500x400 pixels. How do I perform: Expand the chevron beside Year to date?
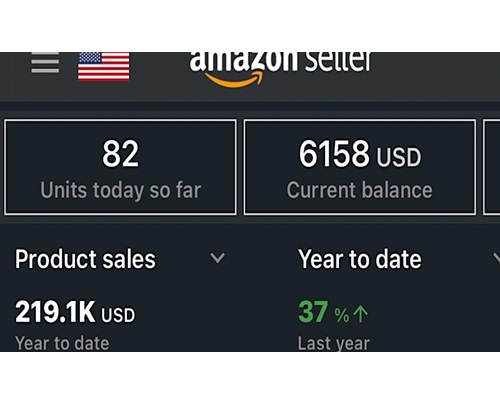pyautogui.click(x=496, y=258)
